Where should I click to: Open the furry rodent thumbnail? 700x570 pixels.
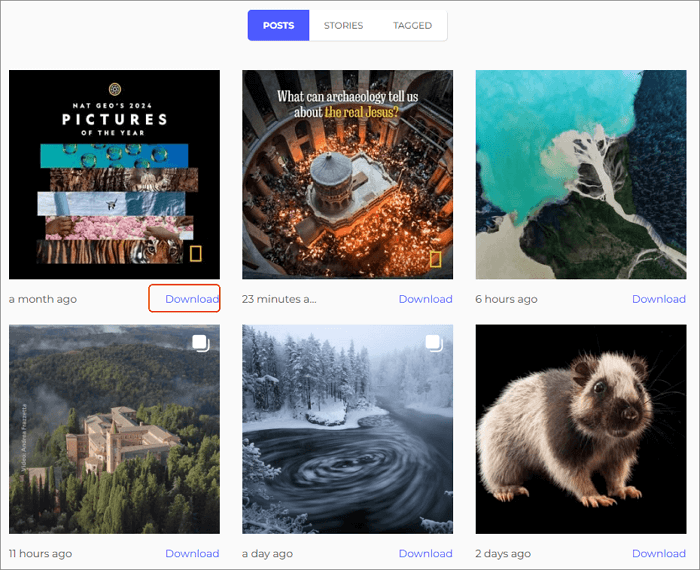(580, 428)
